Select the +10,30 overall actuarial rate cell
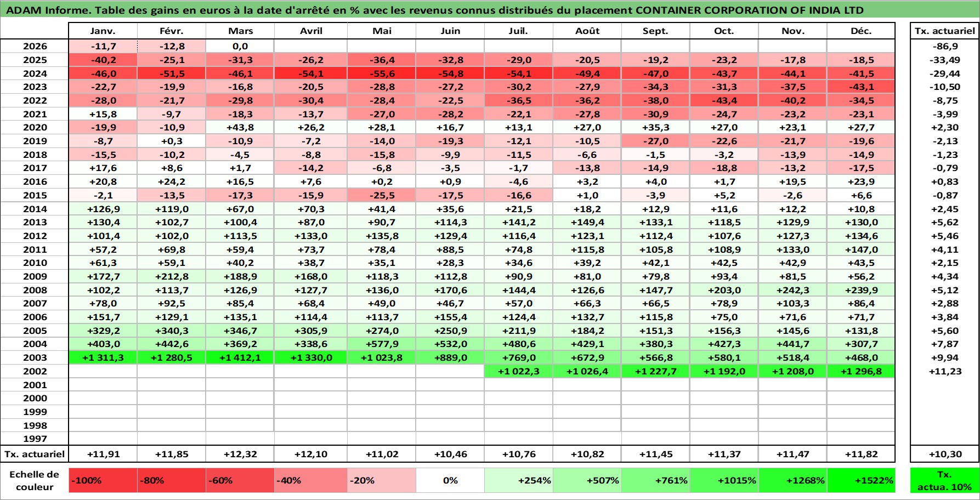 pyautogui.click(x=944, y=454)
